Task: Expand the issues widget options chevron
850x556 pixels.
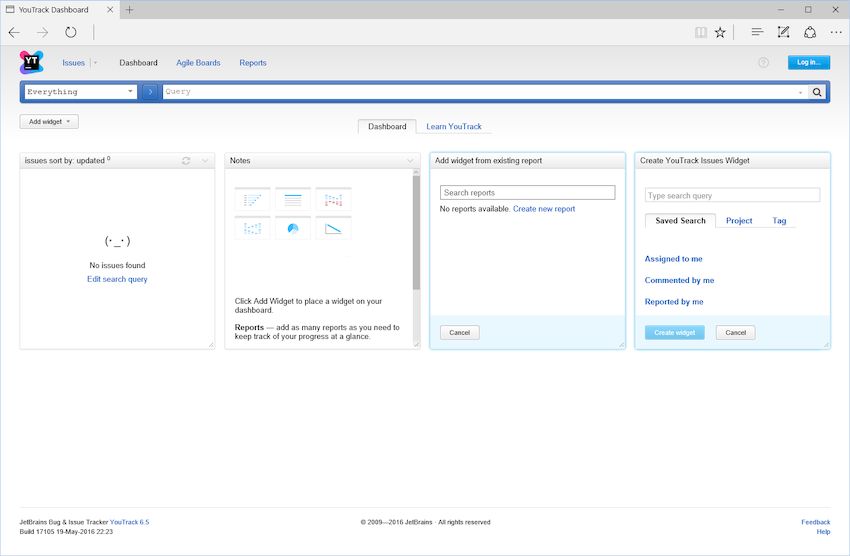Action: point(205,161)
